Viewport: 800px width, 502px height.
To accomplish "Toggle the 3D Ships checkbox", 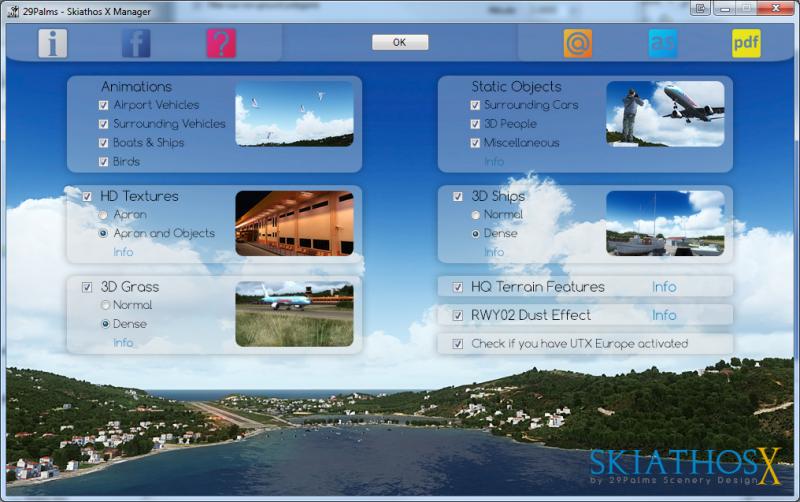I will (458, 196).
